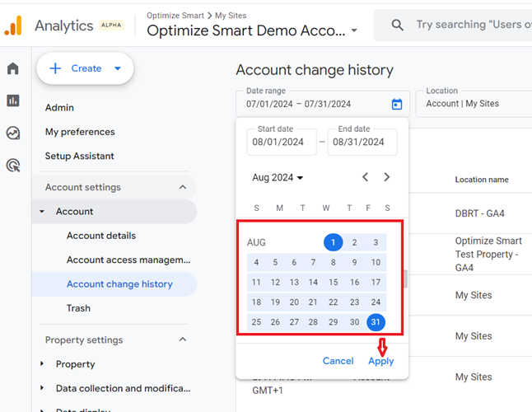
Task: Select August 2 in calendar
Action: (354, 242)
